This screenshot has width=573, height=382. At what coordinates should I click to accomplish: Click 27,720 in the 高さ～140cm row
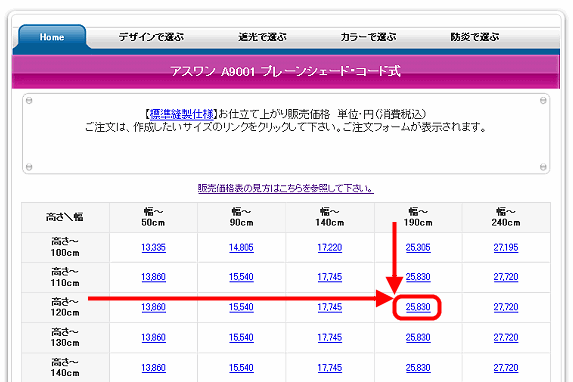click(506, 368)
